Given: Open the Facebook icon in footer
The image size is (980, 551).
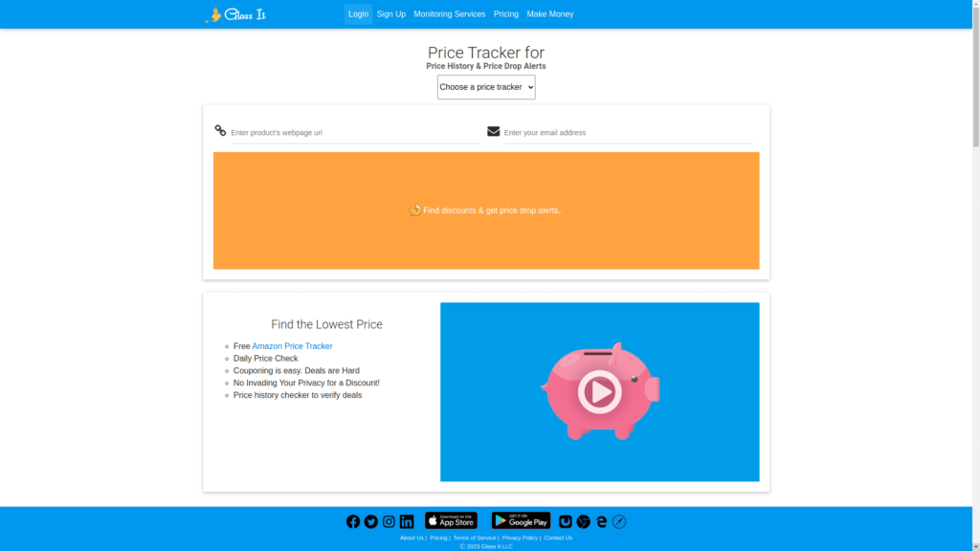Looking at the screenshot, I should click(353, 521).
